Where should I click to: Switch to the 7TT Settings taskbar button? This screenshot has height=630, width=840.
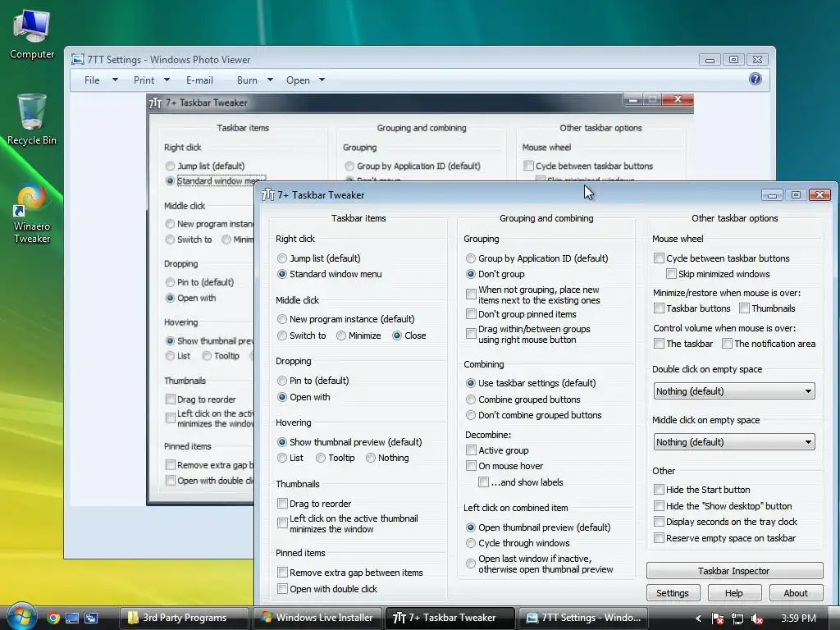pyautogui.click(x=583, y=618)
